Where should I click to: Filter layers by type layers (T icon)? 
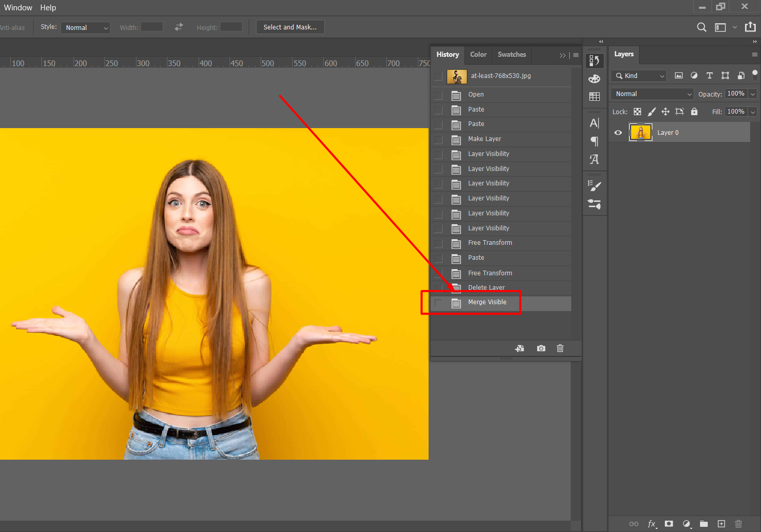click(709, 76)
